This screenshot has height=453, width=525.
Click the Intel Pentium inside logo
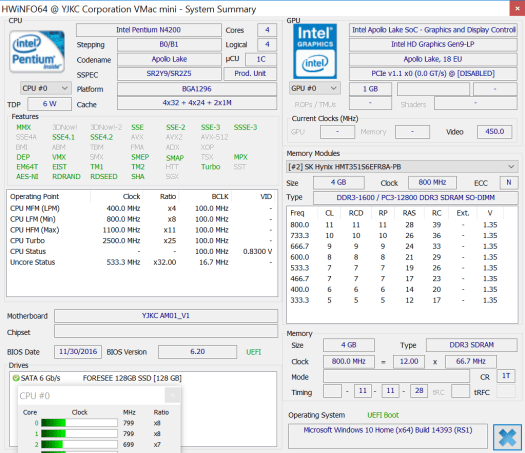37,52
